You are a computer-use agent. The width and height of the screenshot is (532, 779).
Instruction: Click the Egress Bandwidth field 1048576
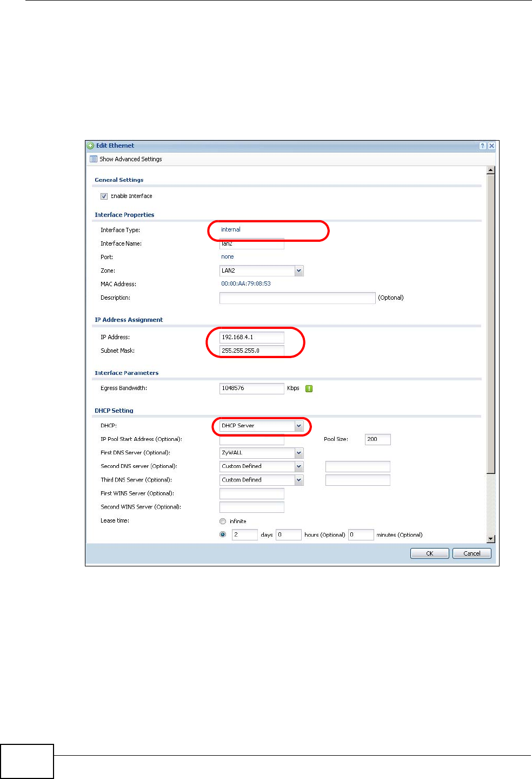pyautogui.click(x=252, y=388)
